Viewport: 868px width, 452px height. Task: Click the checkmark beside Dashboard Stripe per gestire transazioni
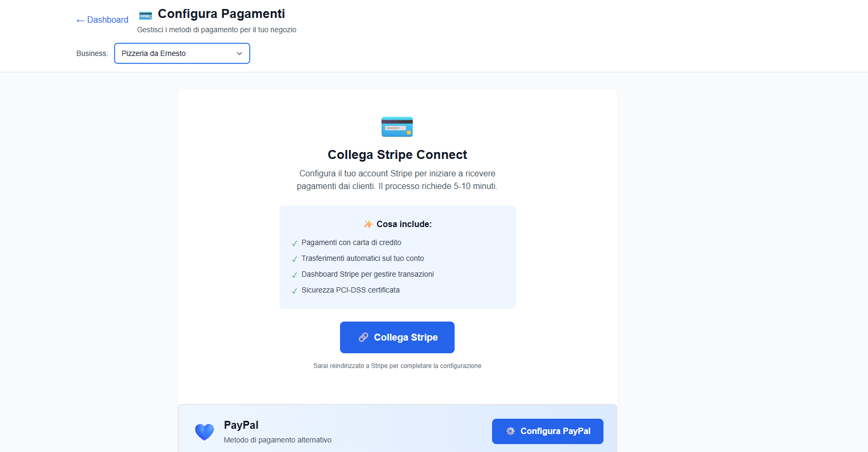click(x=295, y=275)
